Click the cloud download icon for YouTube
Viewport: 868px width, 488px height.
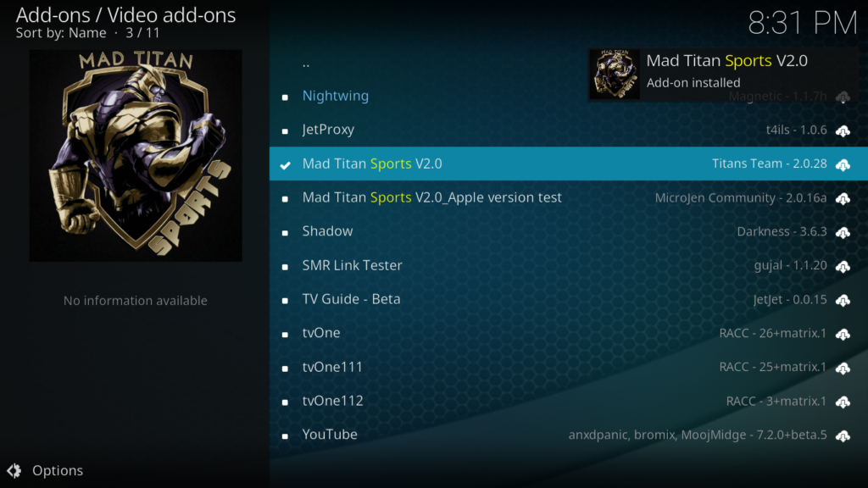tap(843, 435)
